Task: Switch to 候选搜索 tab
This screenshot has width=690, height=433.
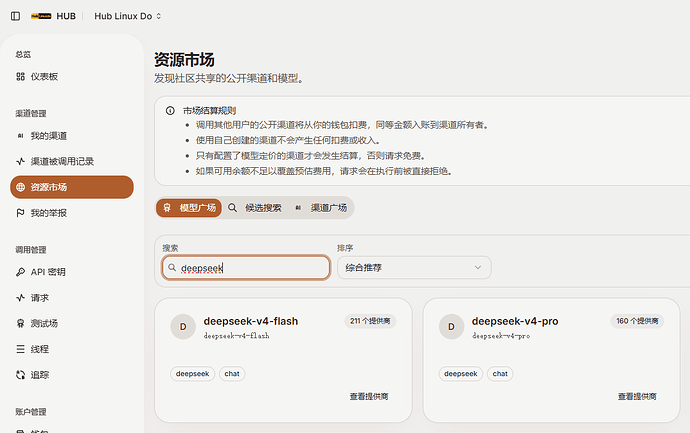Action: coord(255,208)
